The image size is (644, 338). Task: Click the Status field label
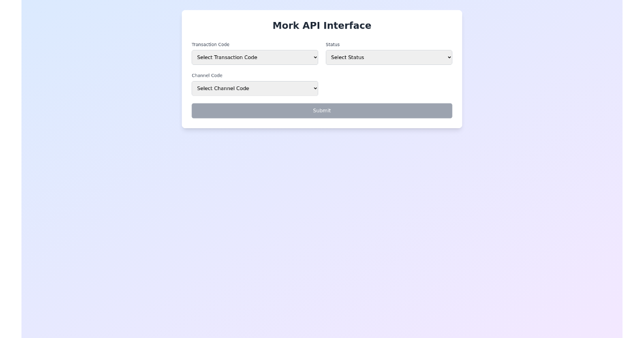(x=333, y=45)
